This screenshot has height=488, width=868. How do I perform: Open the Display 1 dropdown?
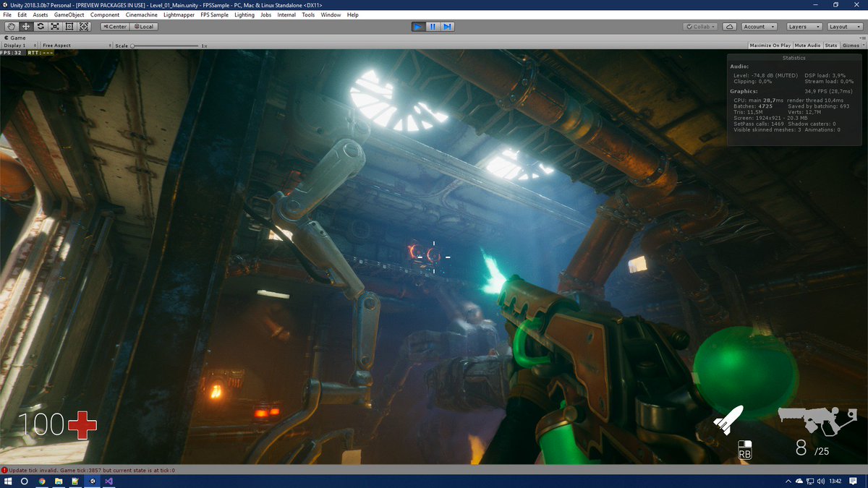pyautogui.click(x=21, y=46)
